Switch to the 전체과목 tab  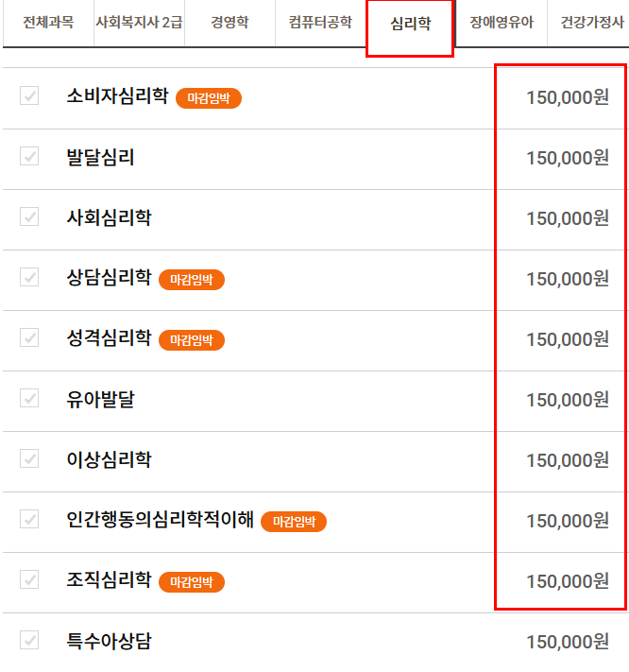click(48, 22)
